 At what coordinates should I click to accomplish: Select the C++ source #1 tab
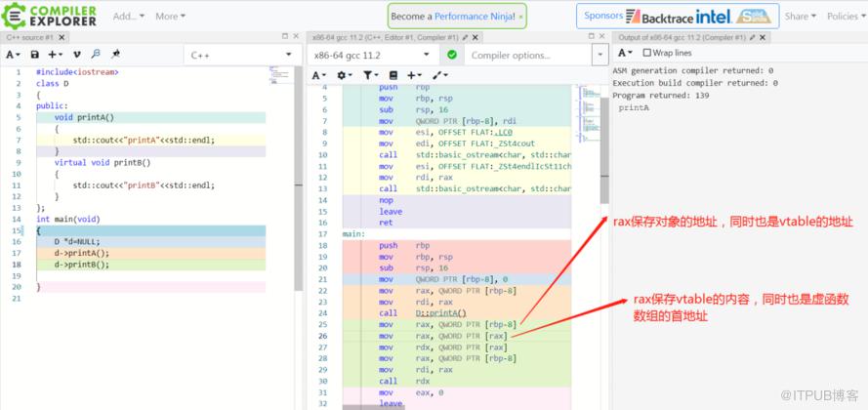pyautogui.click(x=27, y=37)
